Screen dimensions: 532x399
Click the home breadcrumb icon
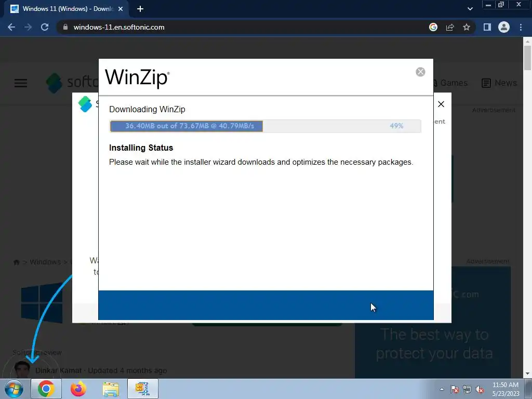[x=16, y=262]
